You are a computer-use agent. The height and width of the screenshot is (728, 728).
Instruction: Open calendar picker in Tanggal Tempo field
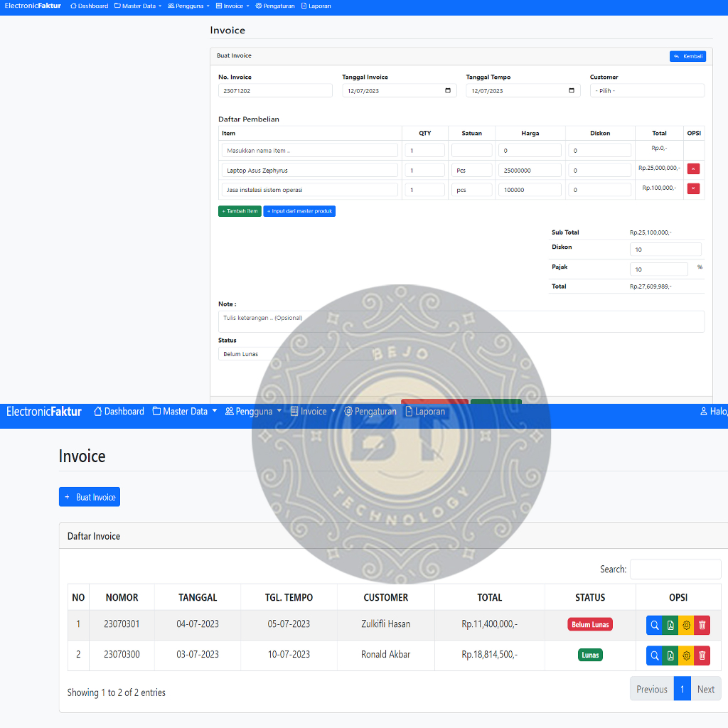click(x=572, y=90)
